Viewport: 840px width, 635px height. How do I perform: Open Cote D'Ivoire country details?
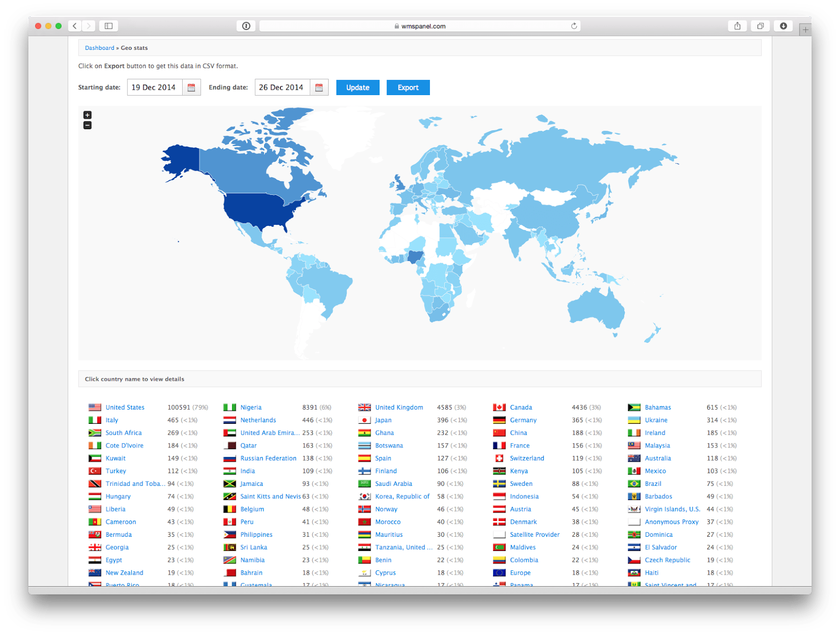[124, 446]
